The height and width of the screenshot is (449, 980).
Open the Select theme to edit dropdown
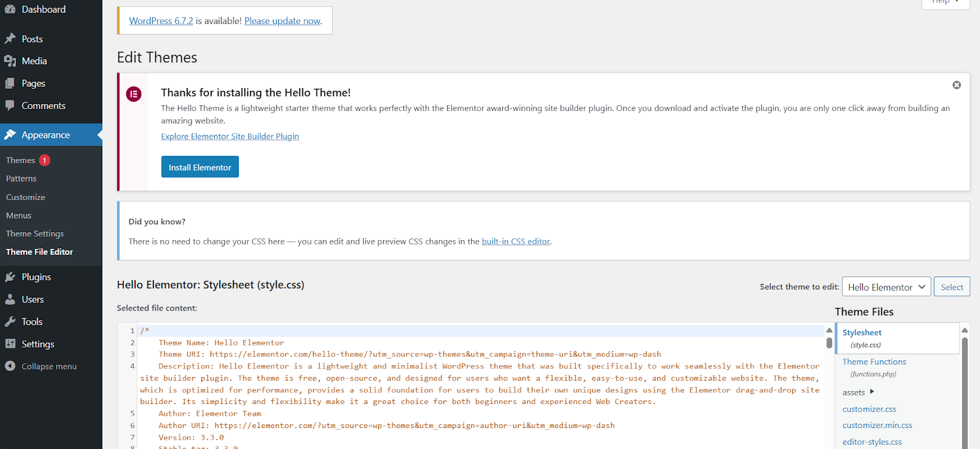[886, 287]
